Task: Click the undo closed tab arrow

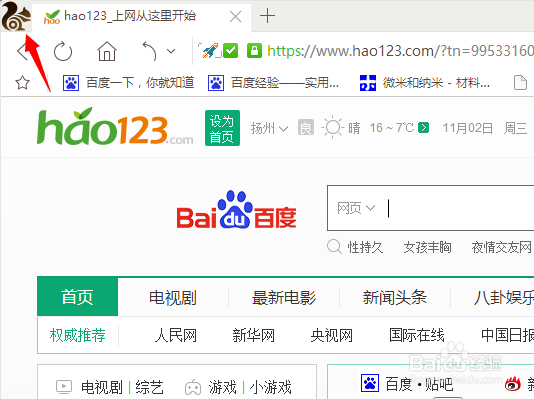Action: point(149,51)
